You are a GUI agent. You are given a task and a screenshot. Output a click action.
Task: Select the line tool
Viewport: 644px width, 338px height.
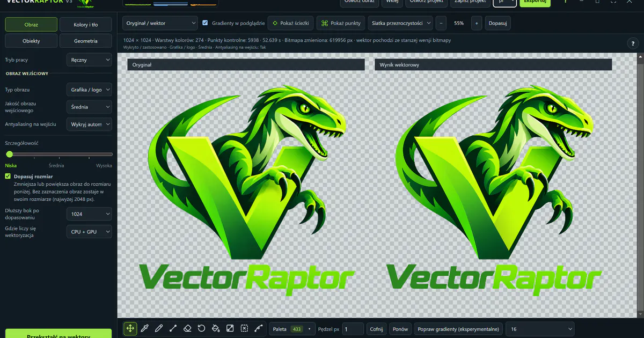[173, 328]
